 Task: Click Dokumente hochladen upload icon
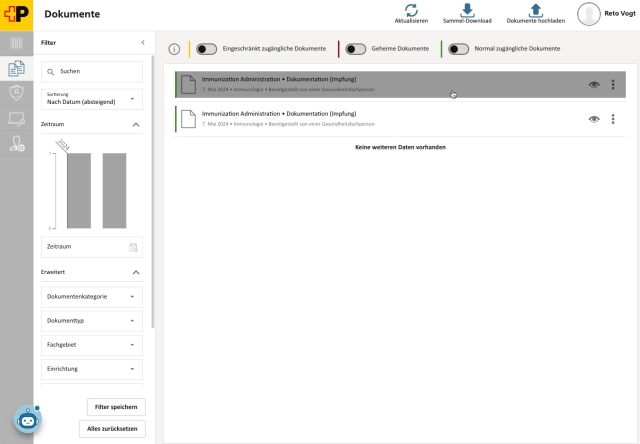tap(536, 10)
